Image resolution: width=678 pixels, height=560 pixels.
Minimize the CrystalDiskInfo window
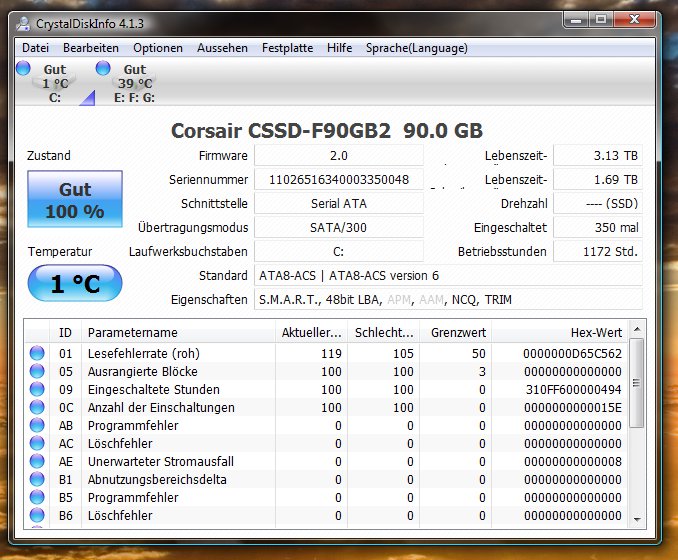576,20
